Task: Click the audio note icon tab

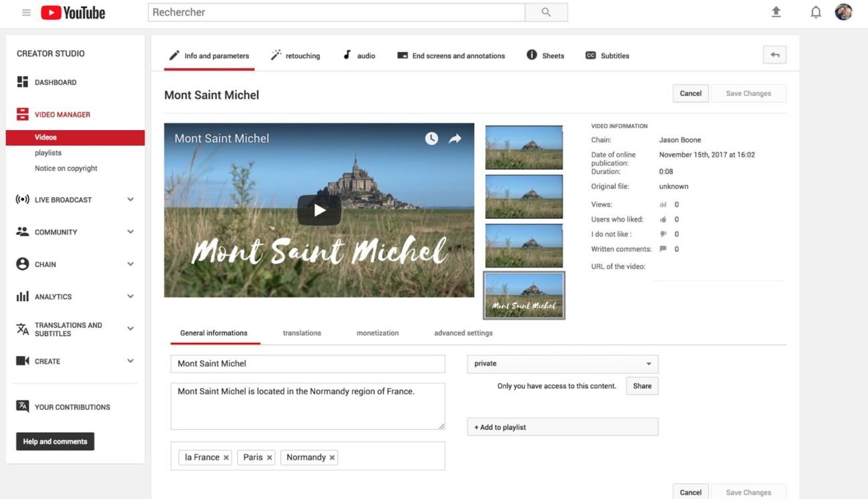Action: point(347,55)
